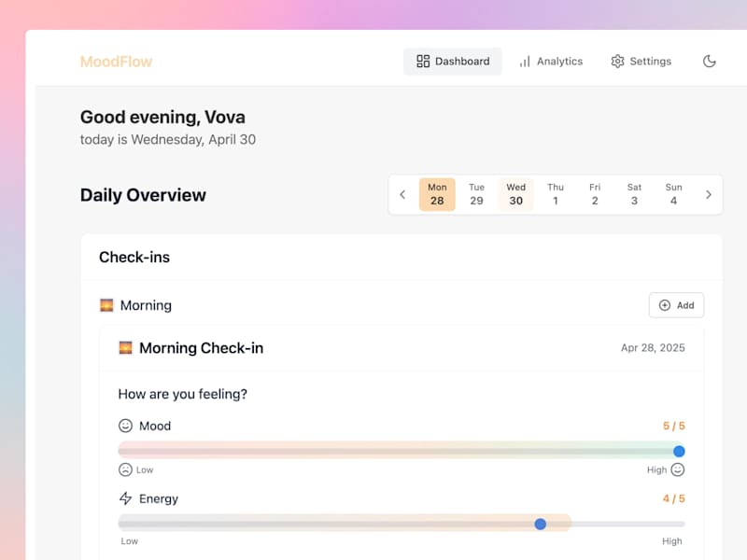Click the High label under Energy slider
Viewport: 747px width, 560px height.
click(x=671, y=541)
